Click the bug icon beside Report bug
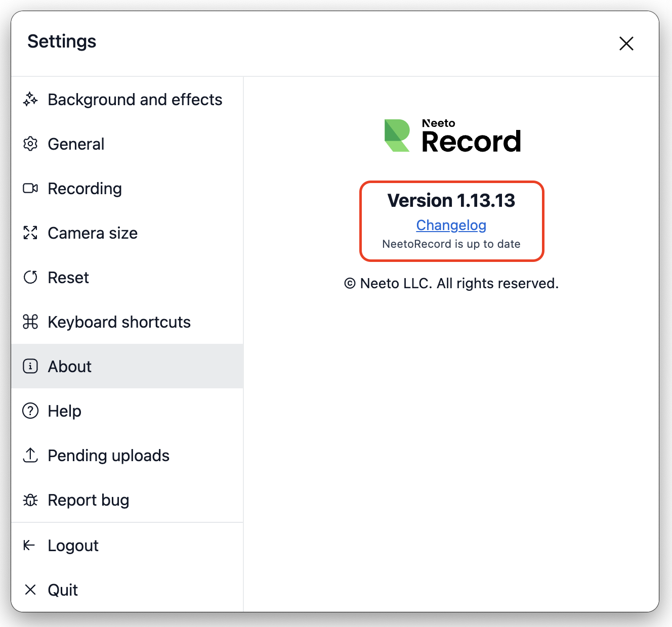Image resolution: width=672 pixels, height=627 pixels. 30,500
